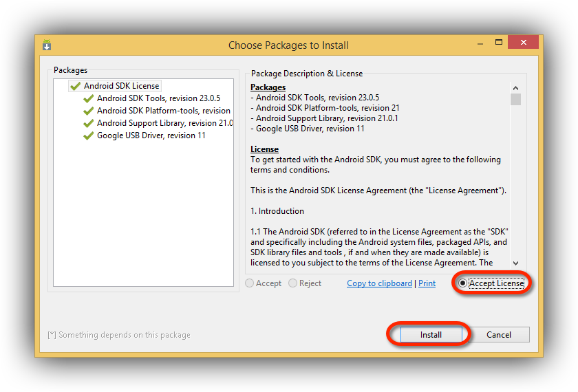
Task: Select Android Support Library package entry
Action: tap(164, 123)
